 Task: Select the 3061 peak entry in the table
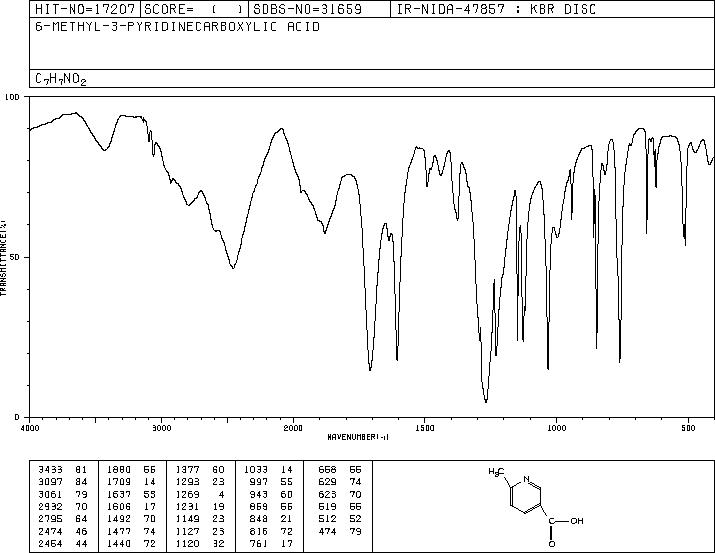coord(63,495)
